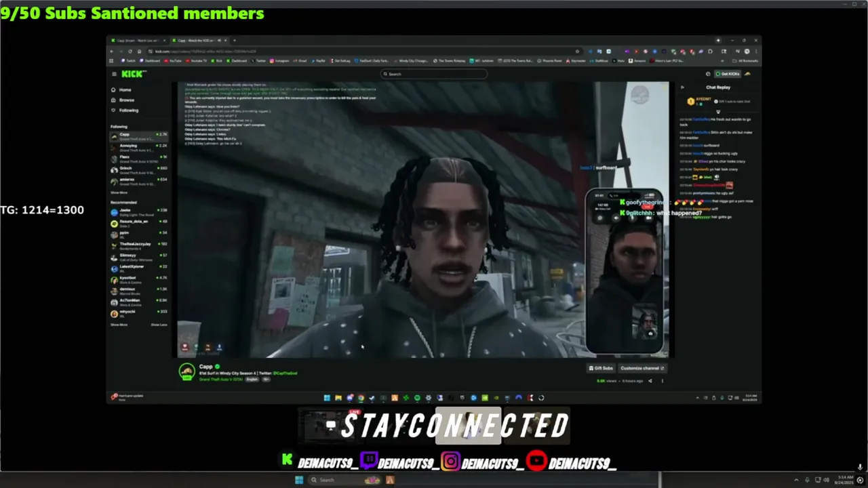Select Flexx in the Following list
This screenshot has height=488, width=868.
click(139, 159)
